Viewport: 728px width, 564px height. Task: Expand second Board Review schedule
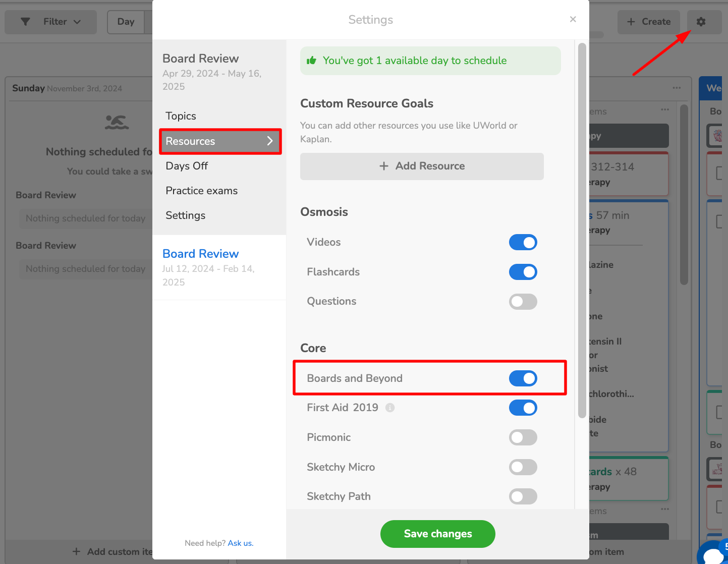(x=200, y=254)
